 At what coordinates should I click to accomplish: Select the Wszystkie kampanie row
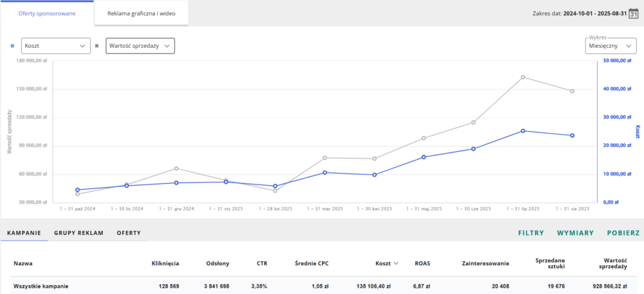tap(41, 286)
